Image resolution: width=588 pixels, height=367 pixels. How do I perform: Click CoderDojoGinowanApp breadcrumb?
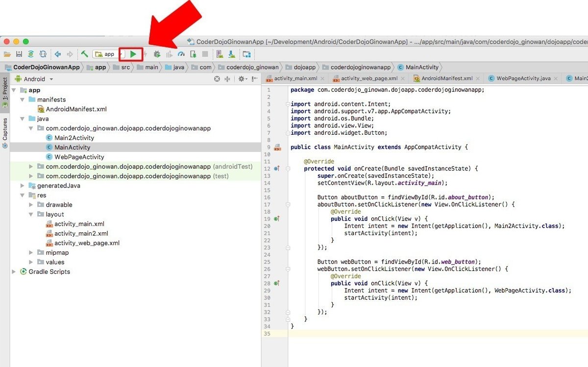pos(41,67)
